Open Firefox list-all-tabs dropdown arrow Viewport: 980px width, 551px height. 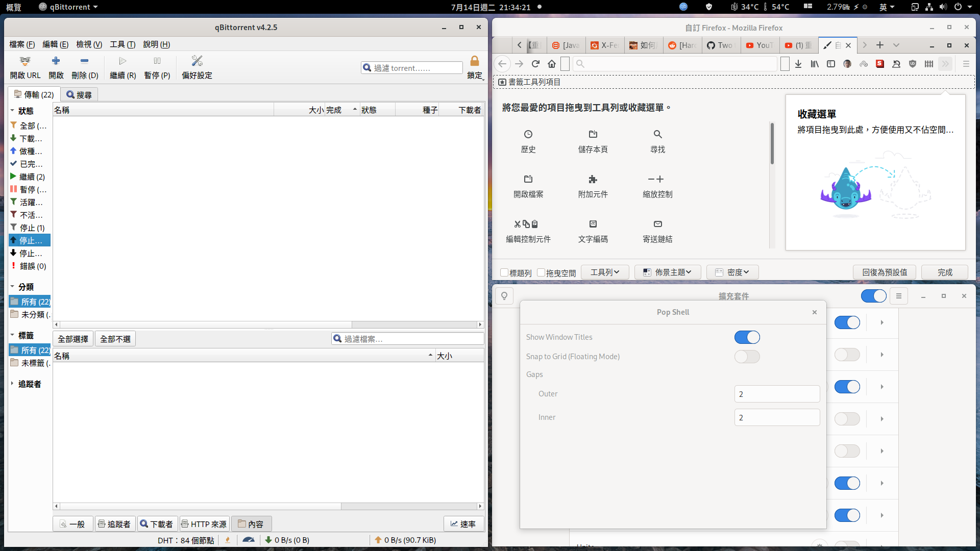pyautogui.click(x=896, y=45)
